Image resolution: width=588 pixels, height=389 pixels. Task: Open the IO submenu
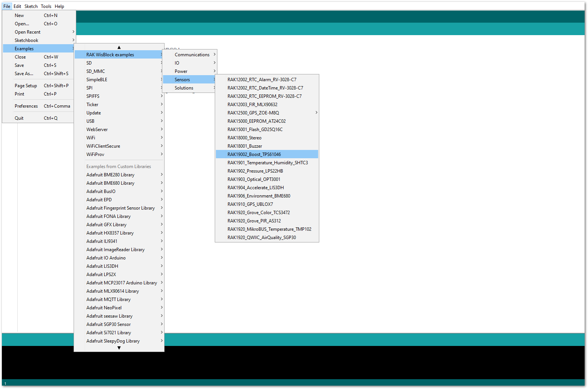[x=190, y=63]
